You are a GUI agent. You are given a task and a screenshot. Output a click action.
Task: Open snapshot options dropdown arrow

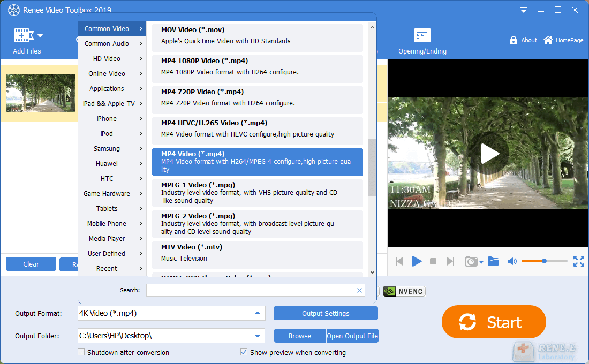481,262
